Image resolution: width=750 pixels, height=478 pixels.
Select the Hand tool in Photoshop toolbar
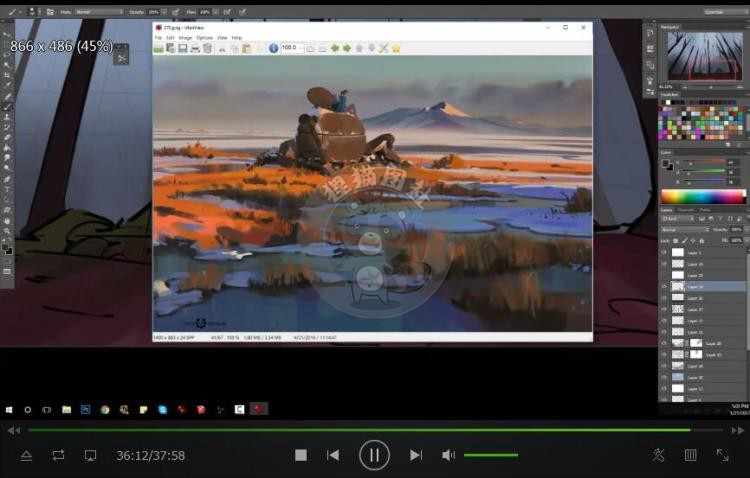click(7, 221)
